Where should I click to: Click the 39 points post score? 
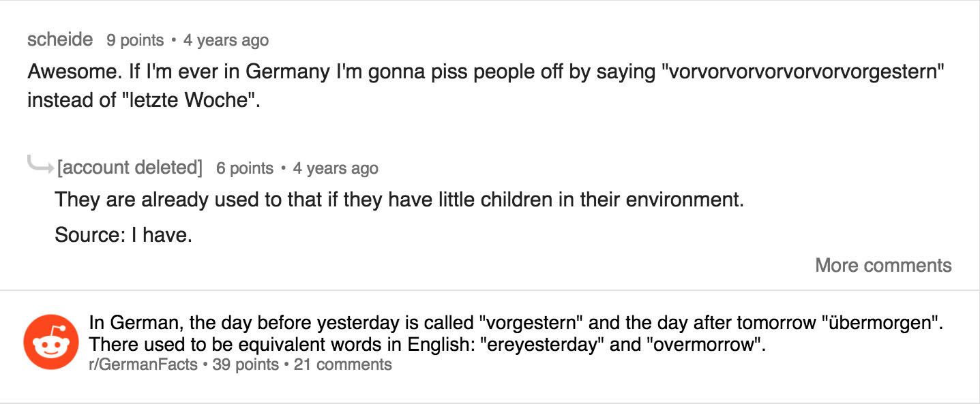click(x=246, y=364)
